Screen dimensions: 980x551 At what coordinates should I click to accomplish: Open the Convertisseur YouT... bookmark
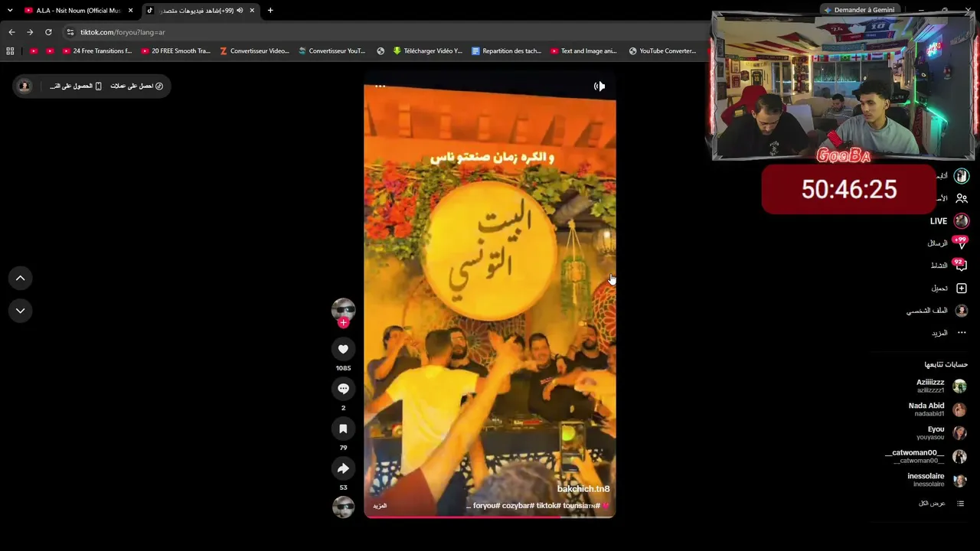(x=332, y=51)
